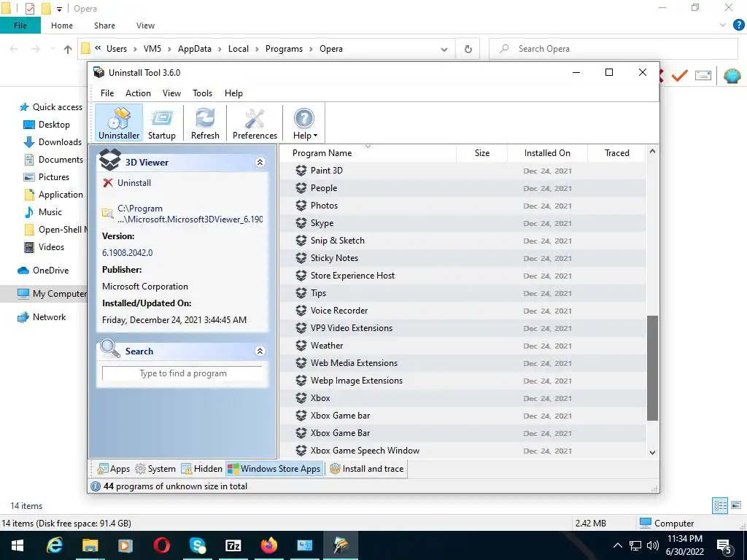Collapse the Search panel
Screen dimensions: 747x560
tap(260, 351)
